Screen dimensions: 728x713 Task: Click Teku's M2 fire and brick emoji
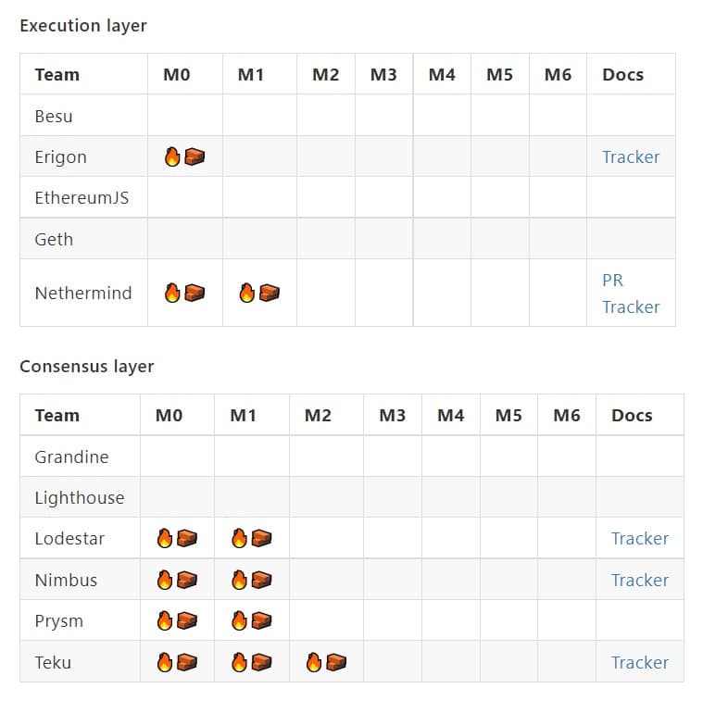pyautogui.click(x=325, y=663)
